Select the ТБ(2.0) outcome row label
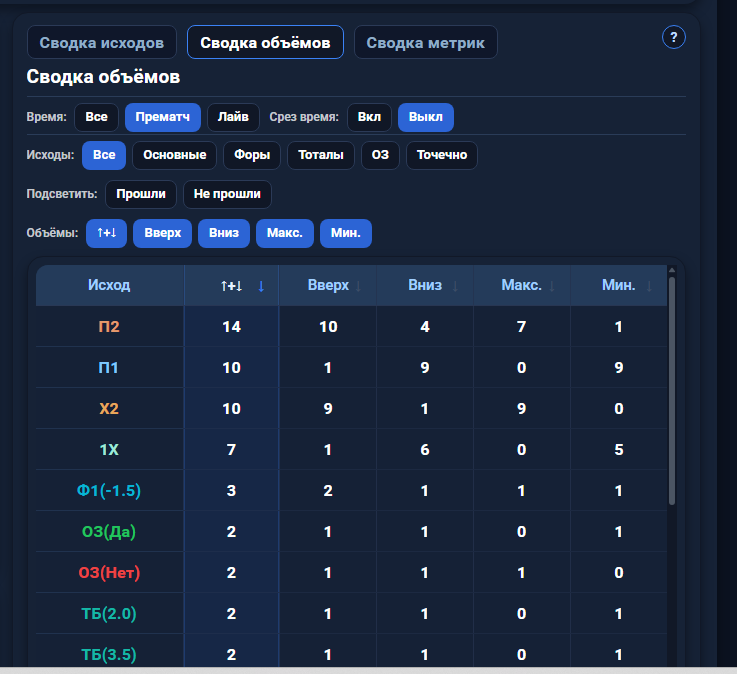This screenshot has width=737, height=674. pos(109,614)
